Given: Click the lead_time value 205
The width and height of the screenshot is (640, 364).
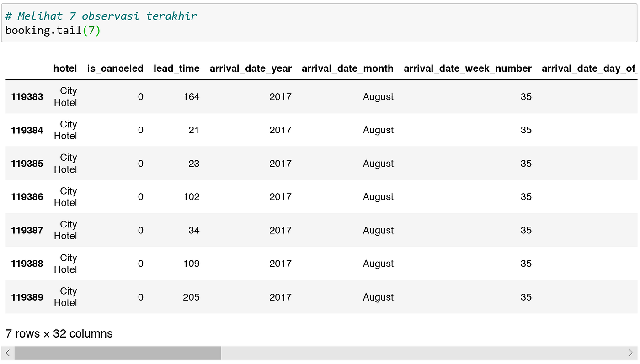Looking at the screenshot, I should [x=191, y=297].
